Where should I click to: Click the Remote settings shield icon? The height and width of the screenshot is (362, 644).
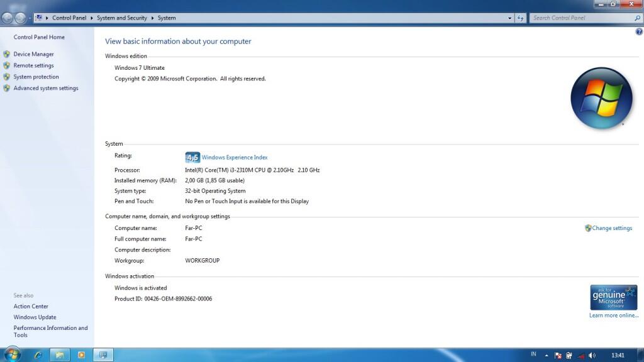coord(6,65)
